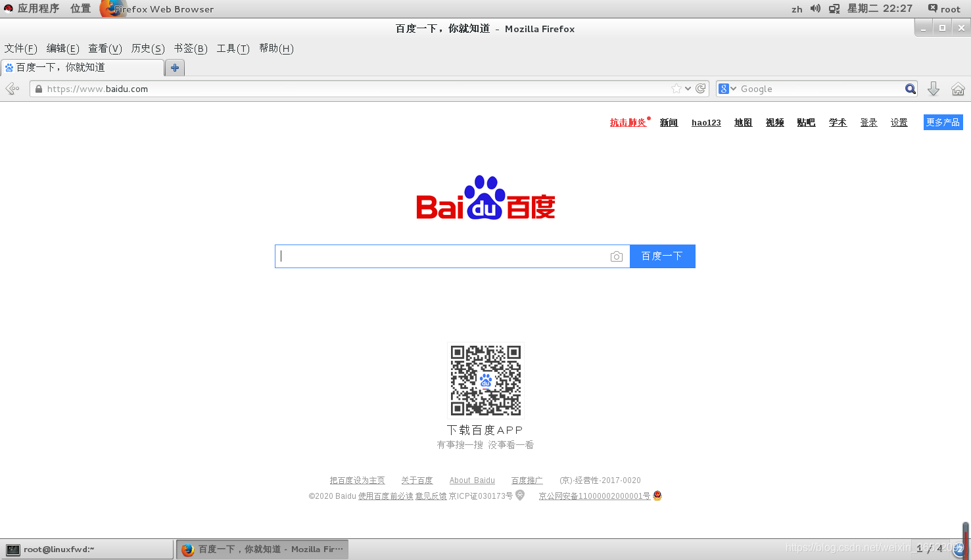Click the 百度一下 search button
Image resolution: width=971 pixels, height=560 pixels.
coord(662,256)
